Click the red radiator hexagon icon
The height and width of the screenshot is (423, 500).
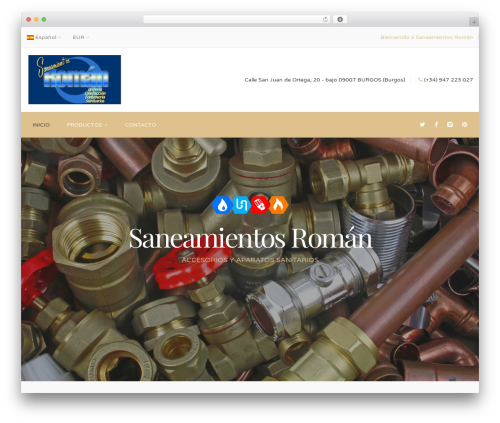(x=260, y=204)
